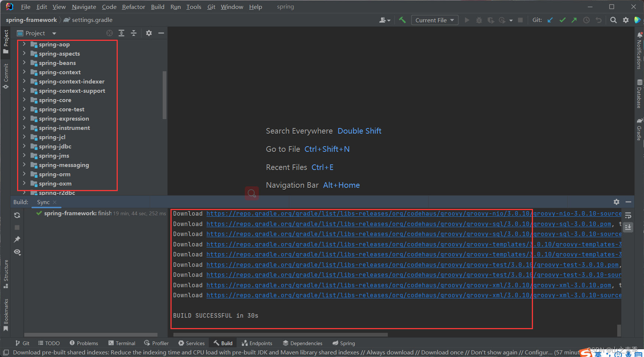Open the Services tool window tab
This screenshot has height=357, width=644.
pos(191,343)
